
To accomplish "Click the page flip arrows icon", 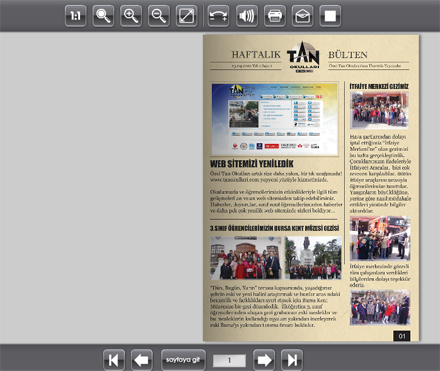I will click(218, 16).
